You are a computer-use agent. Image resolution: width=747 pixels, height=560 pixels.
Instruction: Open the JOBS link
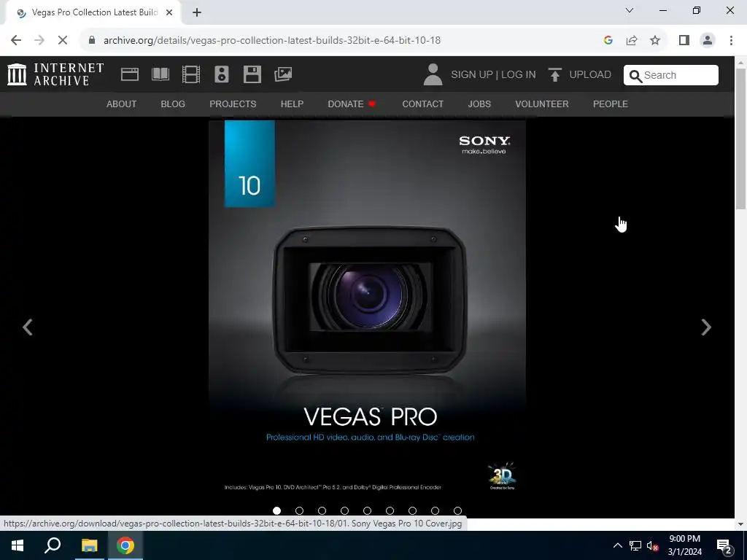479,104
